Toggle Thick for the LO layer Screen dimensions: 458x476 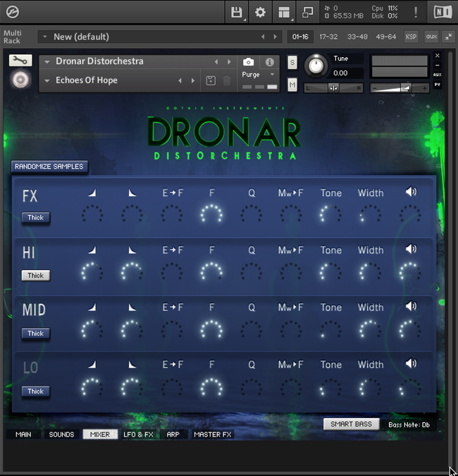[35, 391]
